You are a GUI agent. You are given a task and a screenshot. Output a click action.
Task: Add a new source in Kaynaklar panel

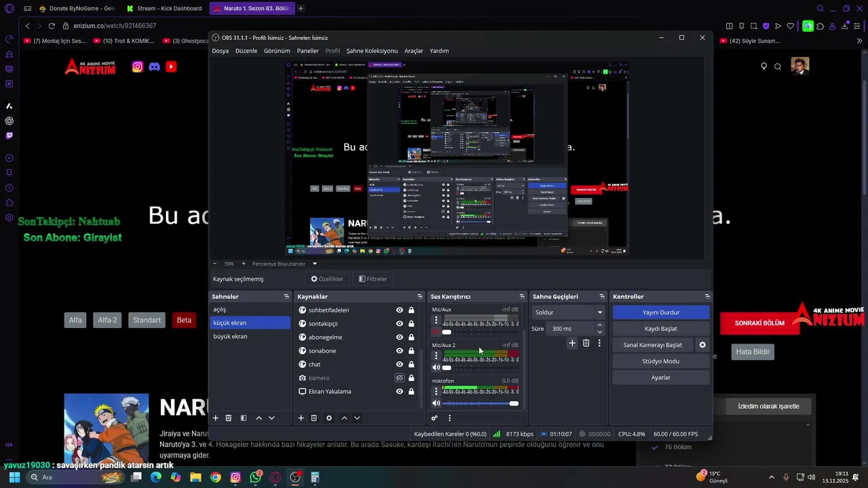point(301,418)
